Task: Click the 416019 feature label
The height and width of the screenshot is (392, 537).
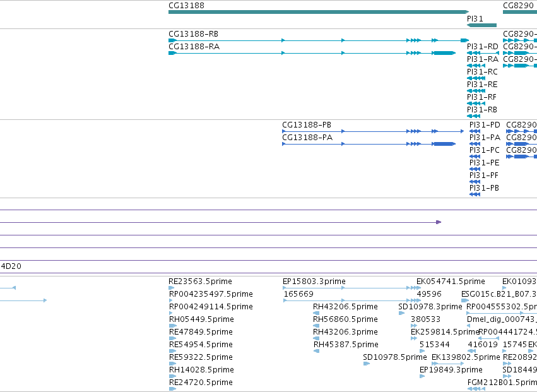Action: [483, 345]
